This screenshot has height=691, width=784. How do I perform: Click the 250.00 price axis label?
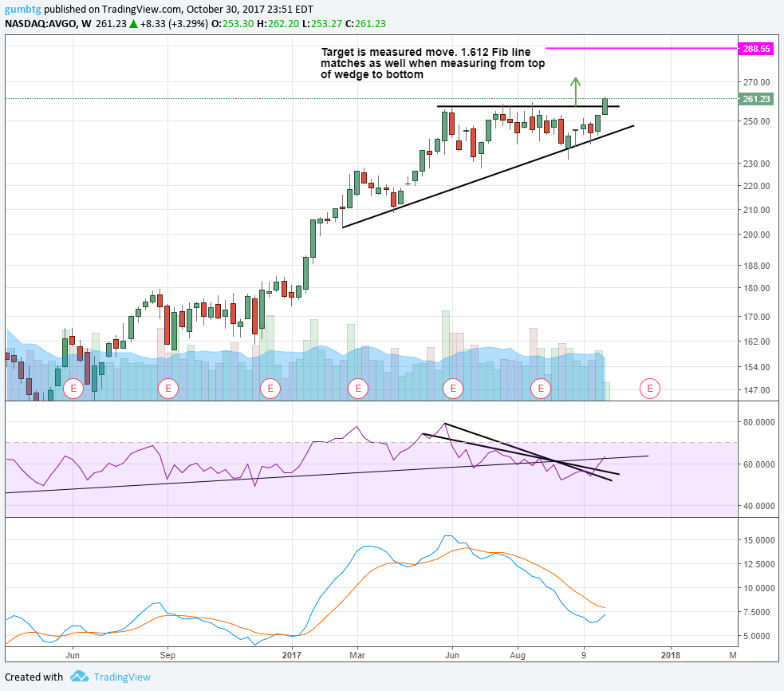pyautogui.click(x=757, y=121)
